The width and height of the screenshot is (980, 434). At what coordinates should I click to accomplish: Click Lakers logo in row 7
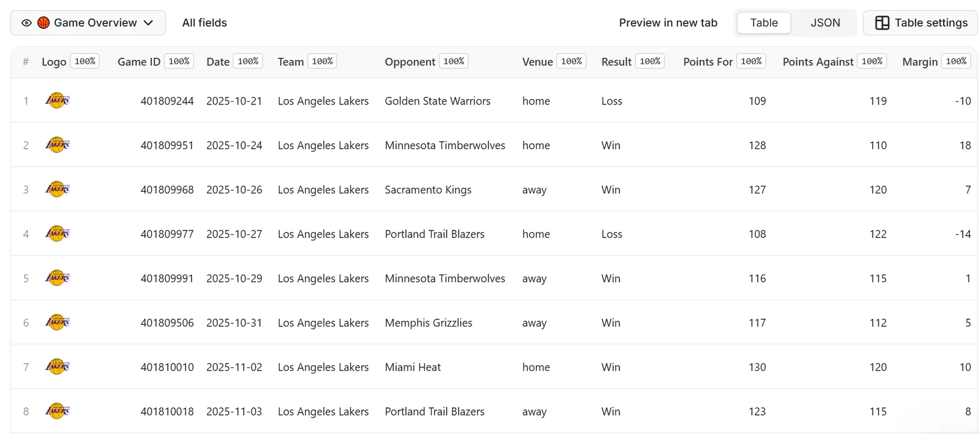[57, 367]
